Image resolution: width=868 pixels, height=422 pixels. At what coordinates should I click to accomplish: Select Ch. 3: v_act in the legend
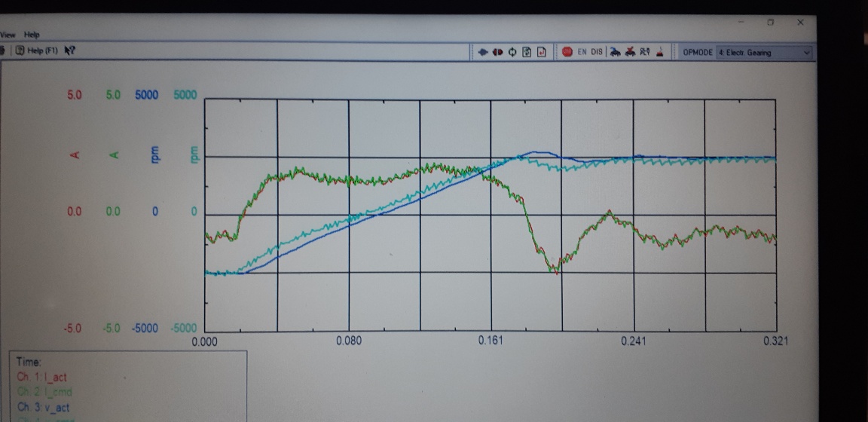click(x=46, y=408)
